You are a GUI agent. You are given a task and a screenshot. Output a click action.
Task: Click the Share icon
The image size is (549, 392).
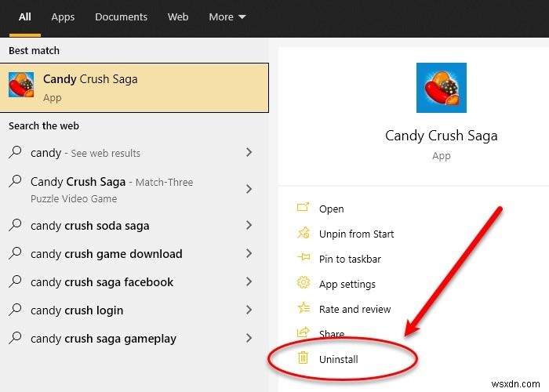pos(304,334)
